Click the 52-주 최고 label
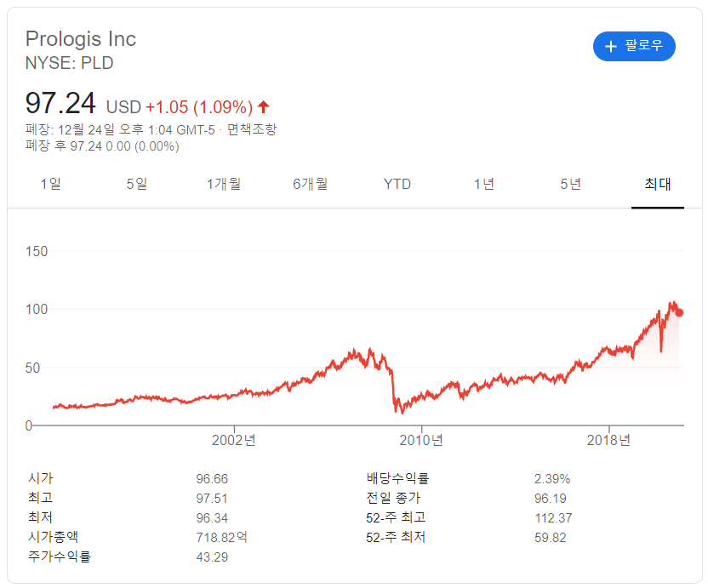This screenshot has height=588, width=708. point(396,517)
